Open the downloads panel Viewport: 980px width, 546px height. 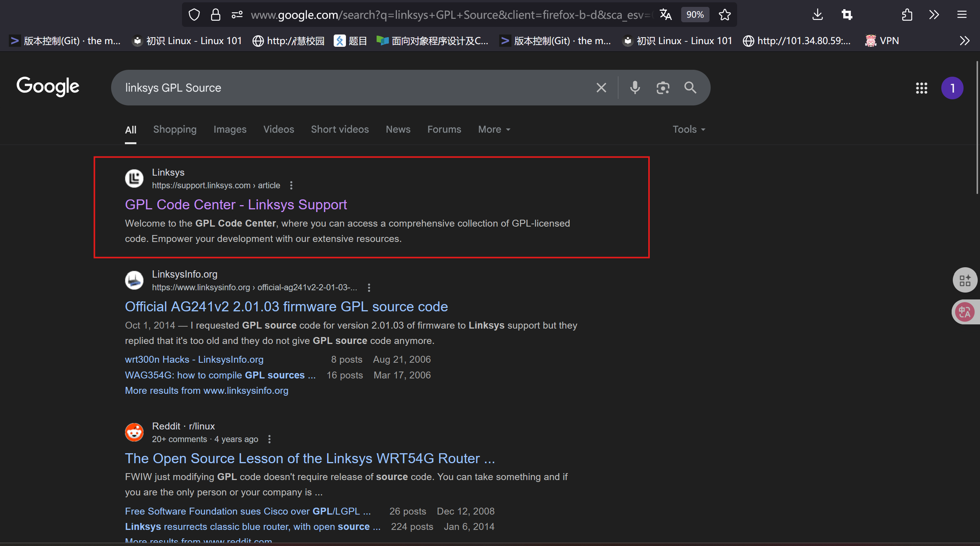coord(818,15)
